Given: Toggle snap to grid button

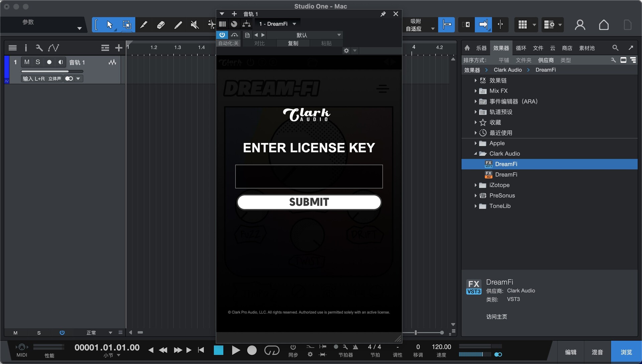Looking at the screenshot, I should tap(447, 25).
